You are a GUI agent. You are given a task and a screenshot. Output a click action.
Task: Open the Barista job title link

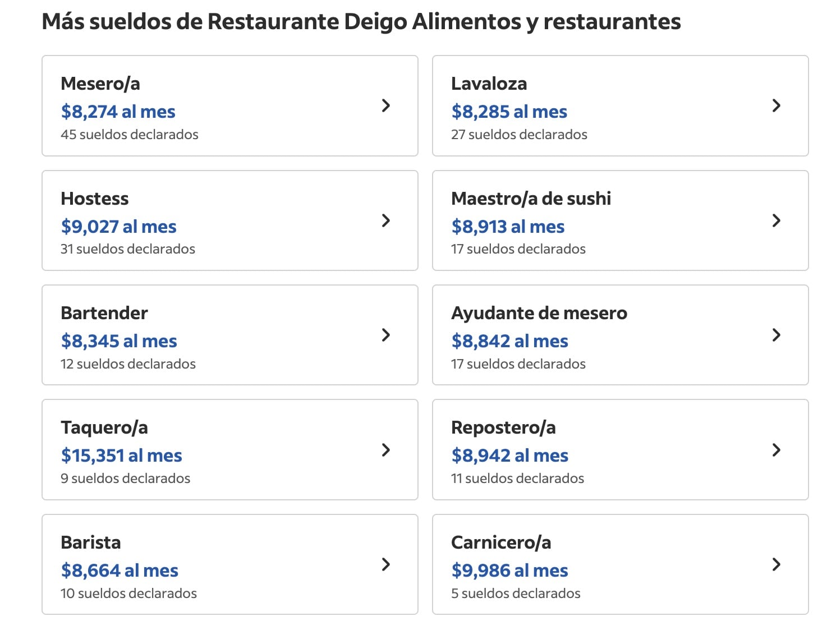tap(90, 542)
